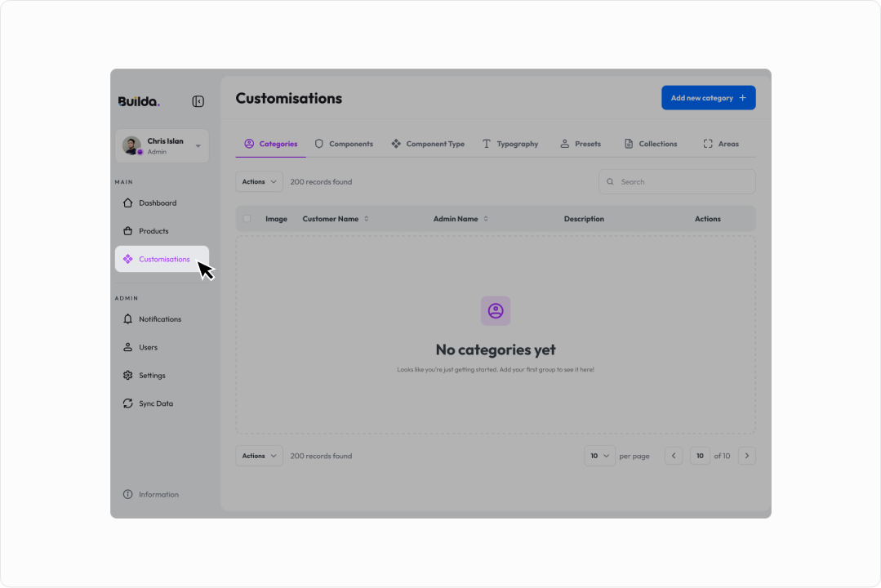Screen dimensions: 881x588
Task: Click the Information circle icon
Action: [x=127, y=495]
